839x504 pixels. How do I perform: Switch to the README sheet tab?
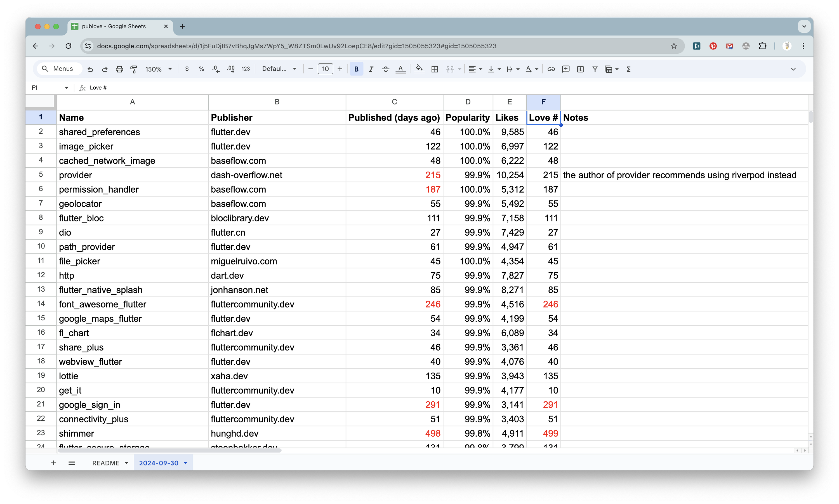(110, 463)
